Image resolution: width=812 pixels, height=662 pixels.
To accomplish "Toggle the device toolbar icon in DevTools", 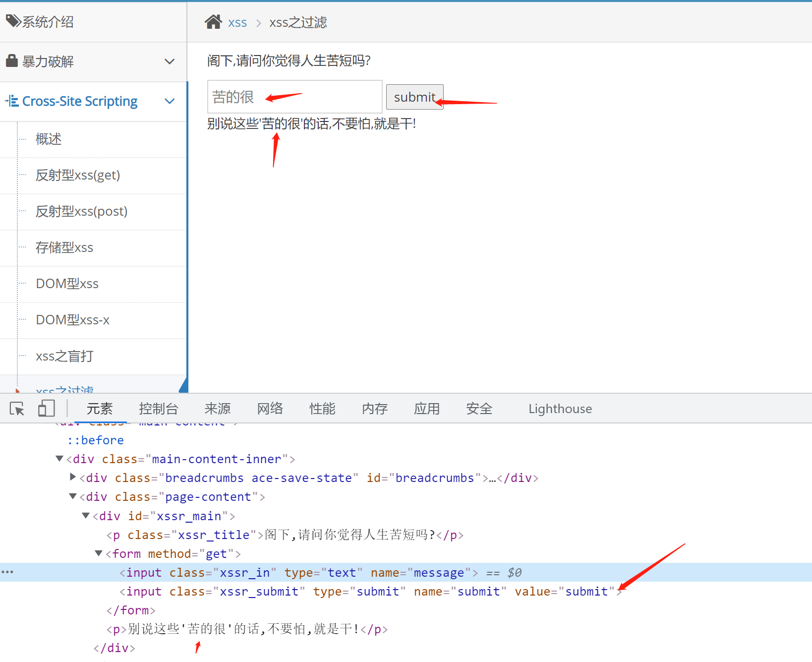I will (46, 409).
